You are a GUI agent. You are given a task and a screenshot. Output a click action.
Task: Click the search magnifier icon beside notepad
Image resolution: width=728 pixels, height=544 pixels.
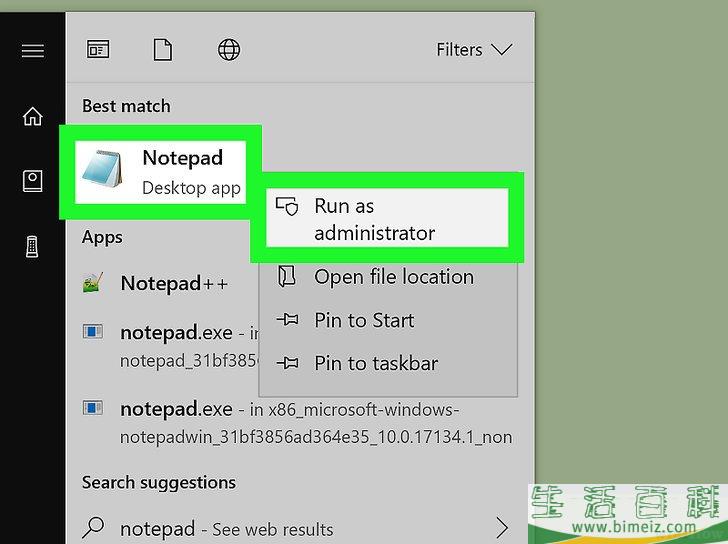pos(93,527)
